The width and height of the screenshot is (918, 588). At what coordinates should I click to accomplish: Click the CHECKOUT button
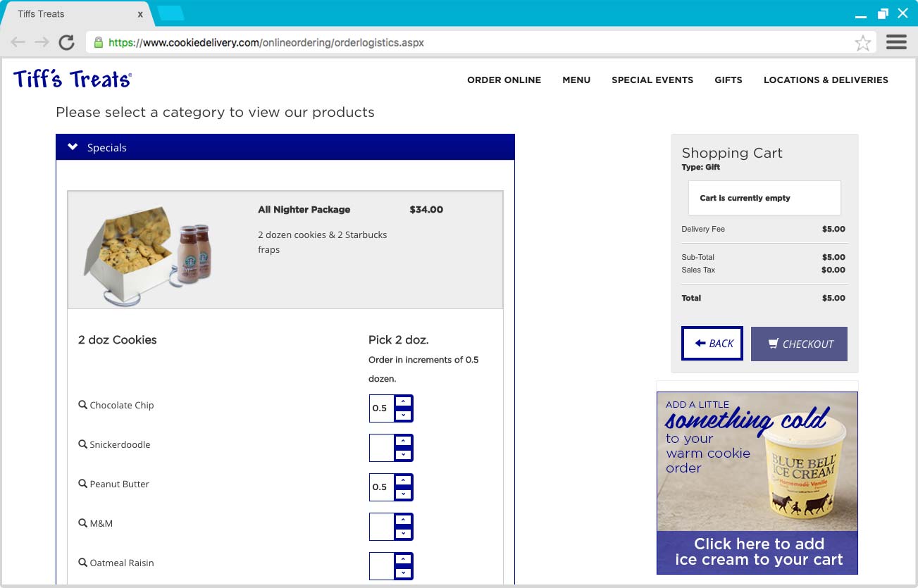click(x=799, y=344)
